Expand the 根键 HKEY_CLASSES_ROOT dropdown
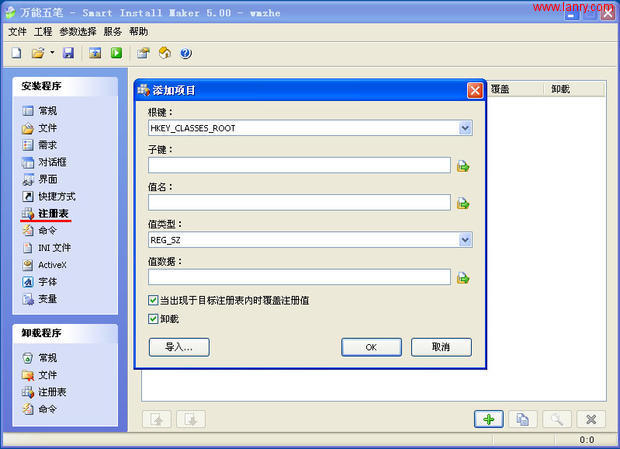620x449 pixels. pyautogui.click(x=465, y=128)
